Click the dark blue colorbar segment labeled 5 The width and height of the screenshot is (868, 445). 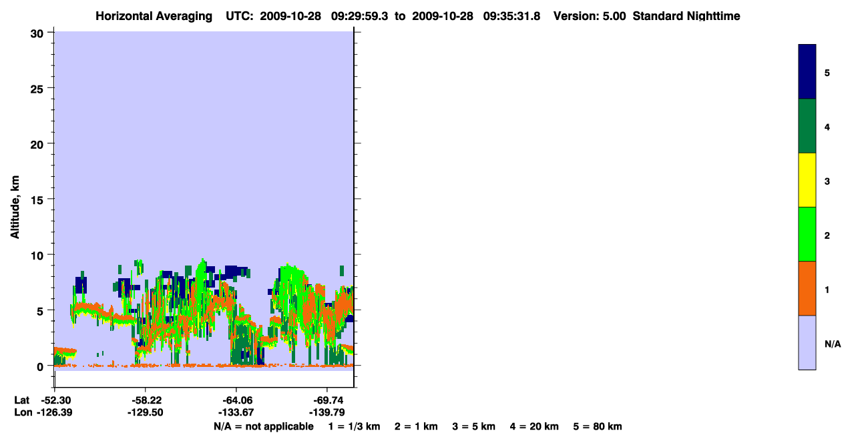point(807,72)
